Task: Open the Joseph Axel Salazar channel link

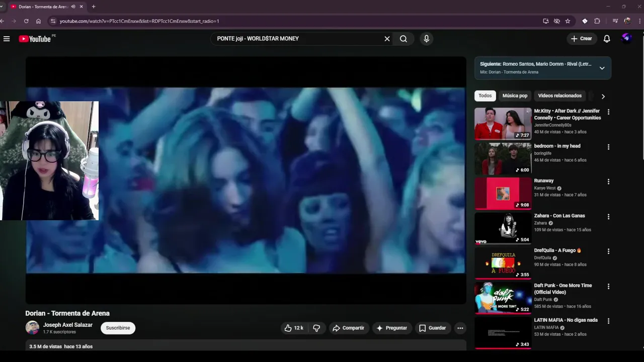Action: (68, 325)
